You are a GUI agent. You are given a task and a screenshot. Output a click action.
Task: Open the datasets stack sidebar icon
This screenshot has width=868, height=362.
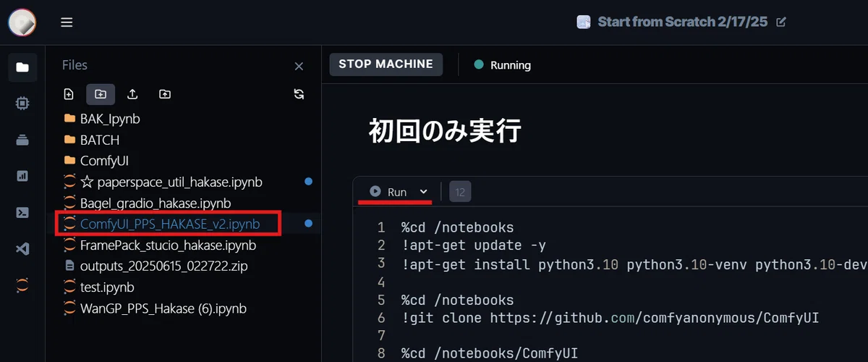coord(22,140)
